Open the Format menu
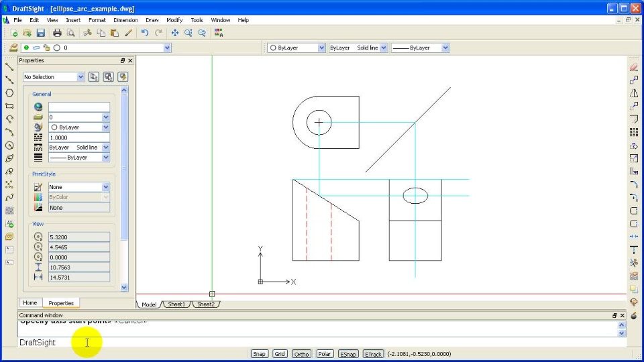644x362 pixels. click(x=97, y=19)
